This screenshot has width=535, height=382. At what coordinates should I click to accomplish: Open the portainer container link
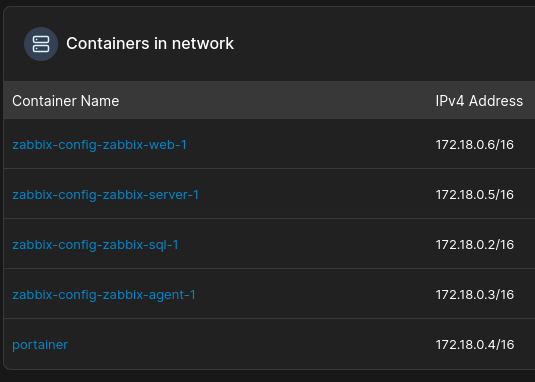click(x=40, y=345)
